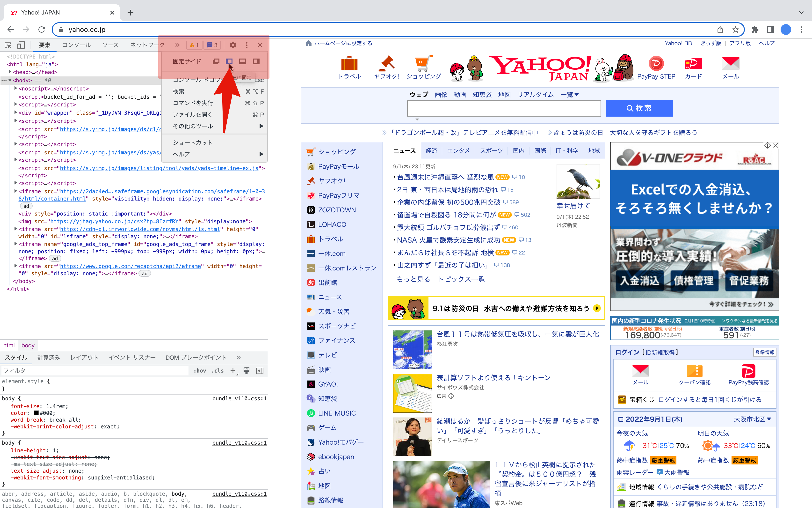Open the ヘルプ submenu in DevTools menu
812x508 pixels.
coord(214,154)
